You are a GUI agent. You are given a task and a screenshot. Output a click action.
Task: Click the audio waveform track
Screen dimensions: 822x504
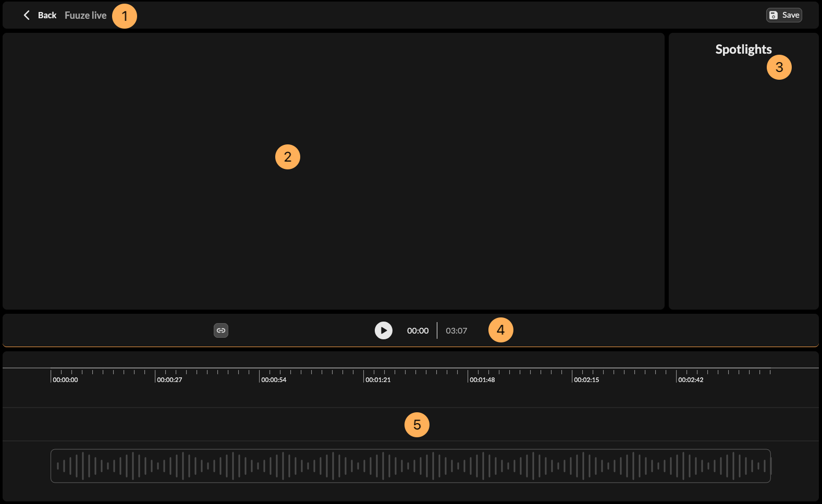[x=411, y=466]
